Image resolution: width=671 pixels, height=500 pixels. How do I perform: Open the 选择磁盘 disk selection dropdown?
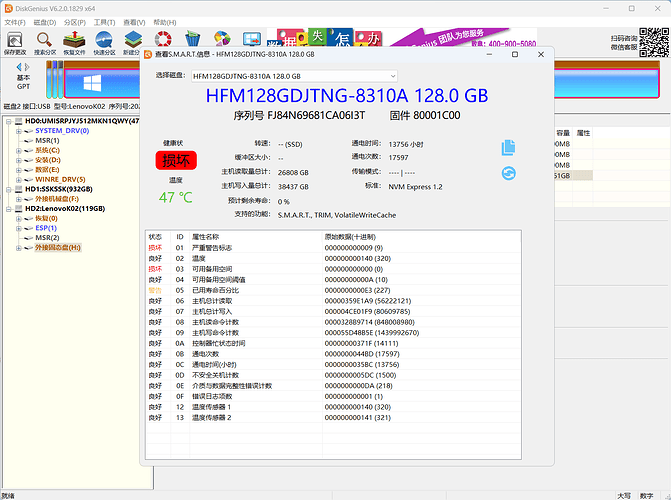pyautogui.click(x=294, y=76)
